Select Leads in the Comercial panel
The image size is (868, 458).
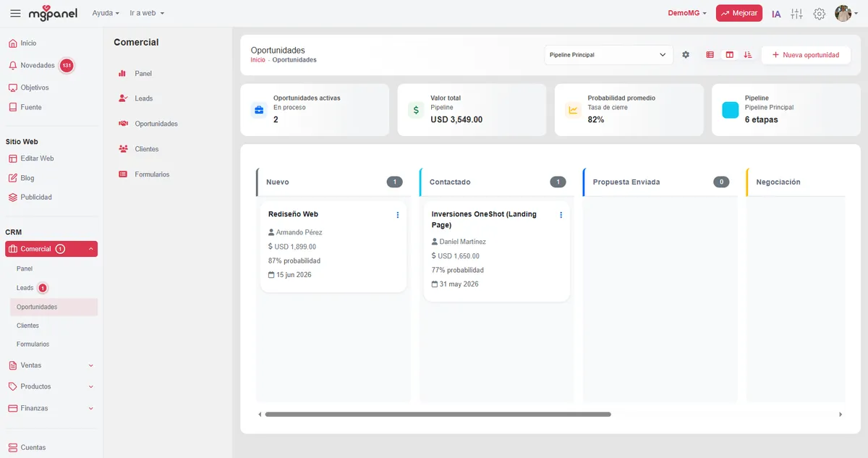click(x=143, y=98)
